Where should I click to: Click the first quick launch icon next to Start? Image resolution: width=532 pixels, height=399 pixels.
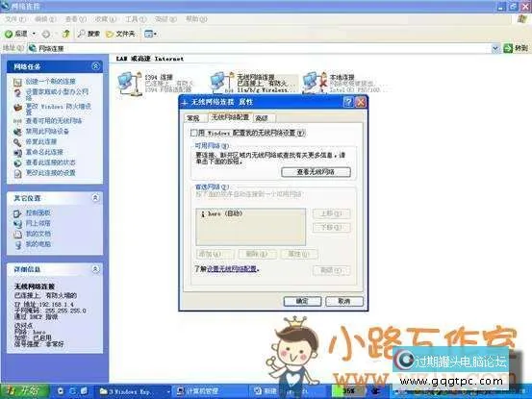tap(61, 391)
